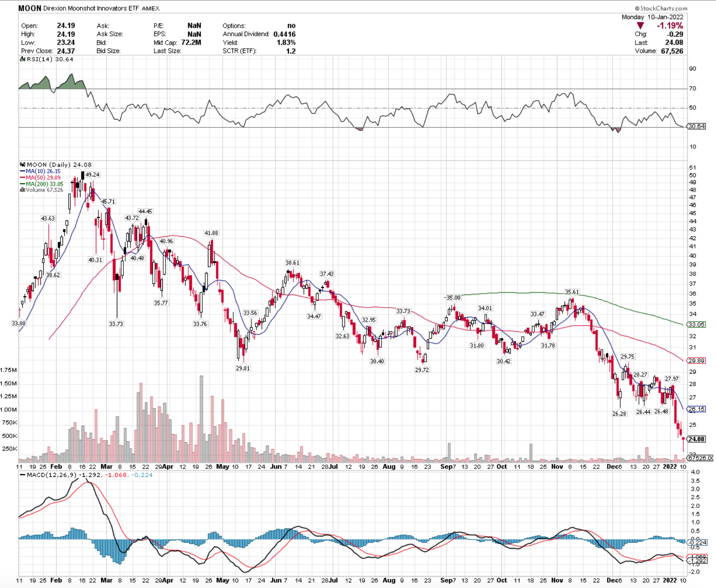Open the StockCharts.com credit link
716x588 pixels.
coord(661,8)
